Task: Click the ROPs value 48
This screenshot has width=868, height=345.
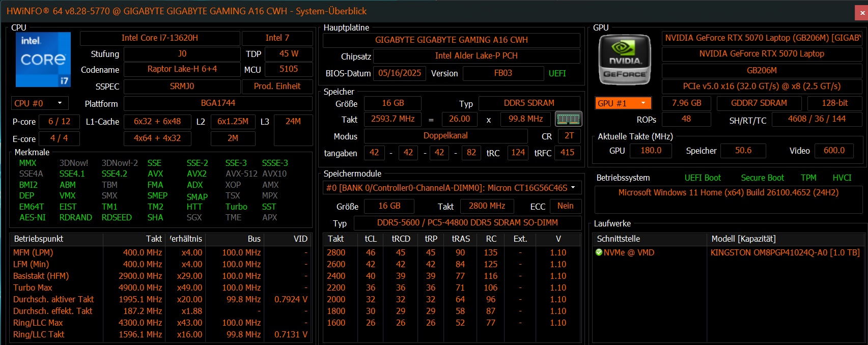Action: pyautogui.click(x=686, y=119)
